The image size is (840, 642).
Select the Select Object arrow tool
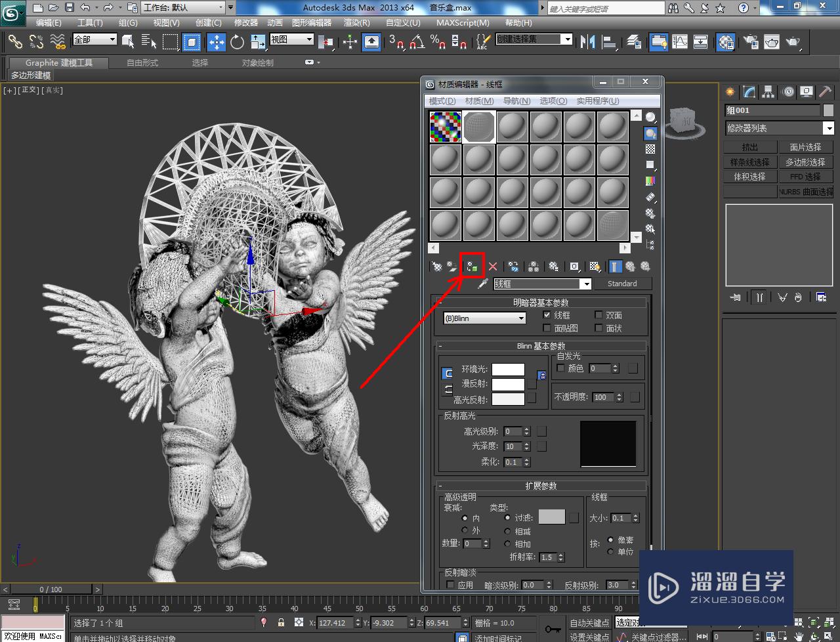coord(128,42)
